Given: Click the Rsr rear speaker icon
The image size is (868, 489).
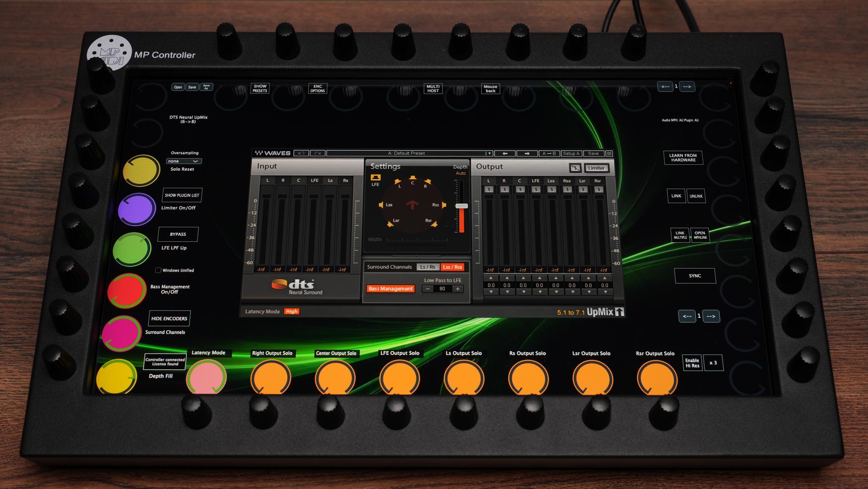Looking at the screenshot, I should click(434, 224).
